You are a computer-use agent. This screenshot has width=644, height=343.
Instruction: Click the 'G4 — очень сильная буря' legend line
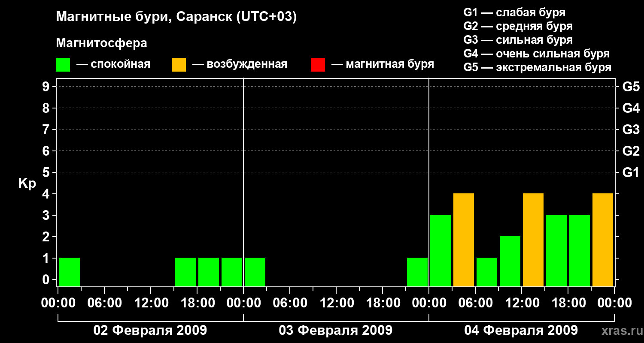(536, 54)
